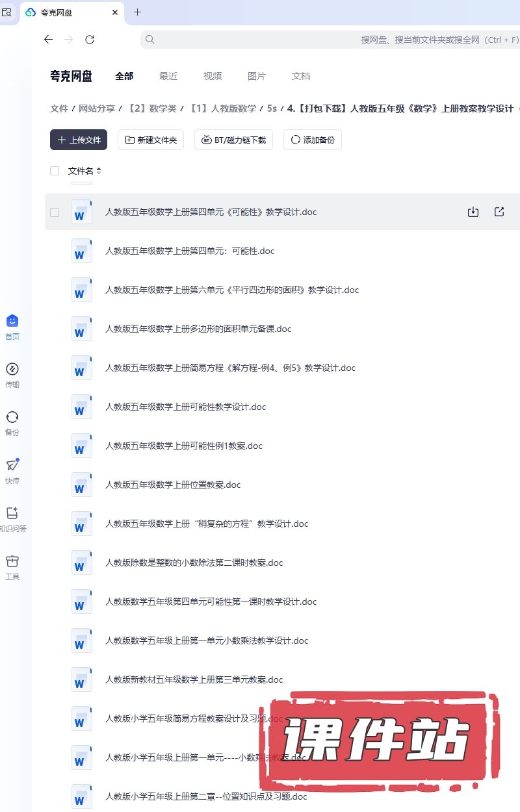Image resolution: width=520 pixels, height=812 pixels.
Task: Open the 工具 tools sidebar icon
Action: tap(12, 562)
